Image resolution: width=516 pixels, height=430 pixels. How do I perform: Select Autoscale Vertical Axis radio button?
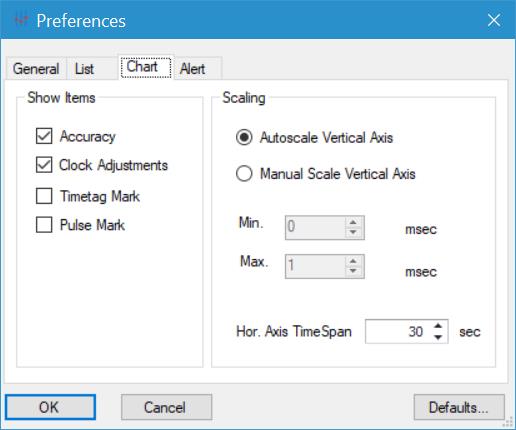click(x=244, y=137)
